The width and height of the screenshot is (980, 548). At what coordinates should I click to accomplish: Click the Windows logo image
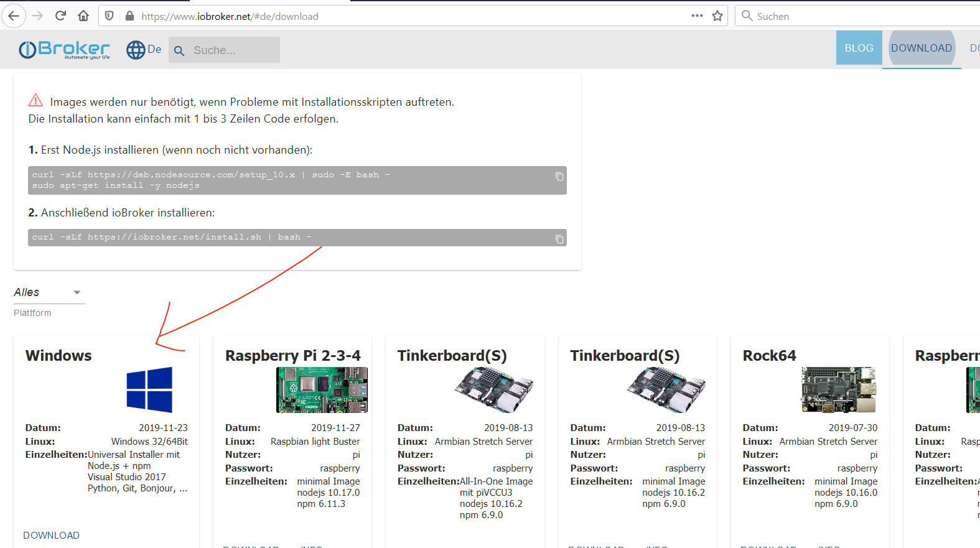tap(149, 390)
